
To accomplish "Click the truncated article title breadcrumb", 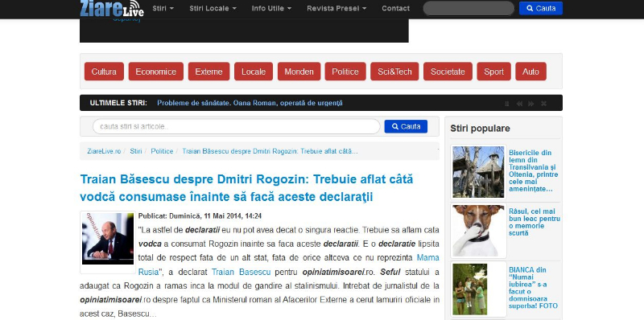I will pyautogui.click(x=270, y=151).
